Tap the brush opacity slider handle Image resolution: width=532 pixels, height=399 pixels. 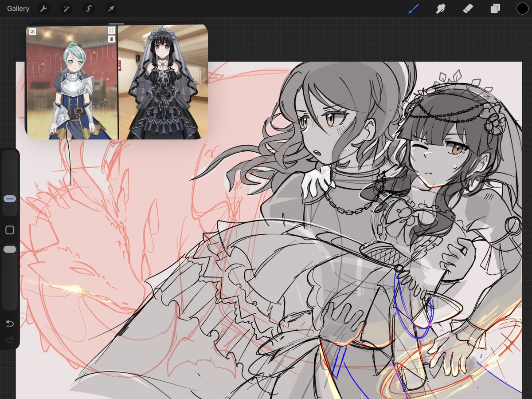click(10, 250)
